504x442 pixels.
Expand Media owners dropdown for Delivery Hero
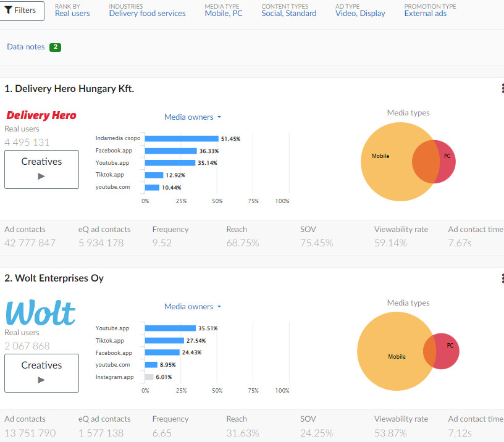click(193, 117)
